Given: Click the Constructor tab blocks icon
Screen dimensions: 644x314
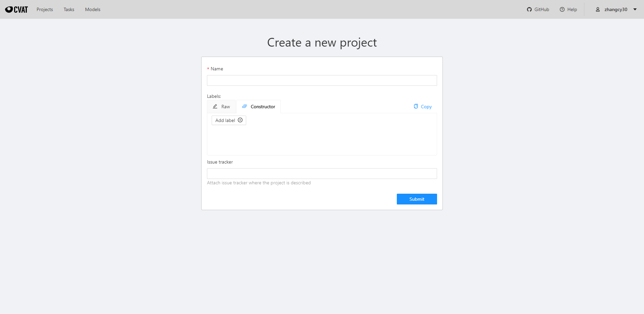Looking at the screenshot, I should tap(245, 107).
